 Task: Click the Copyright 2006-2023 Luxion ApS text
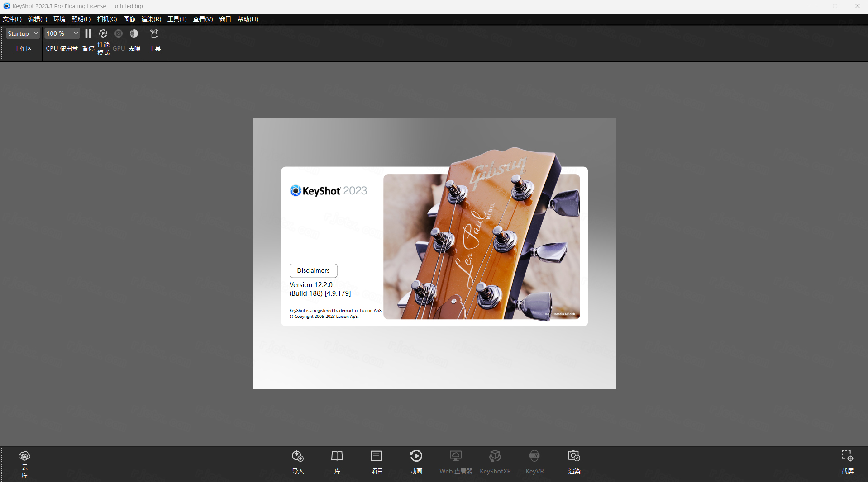tap(324, 317)
